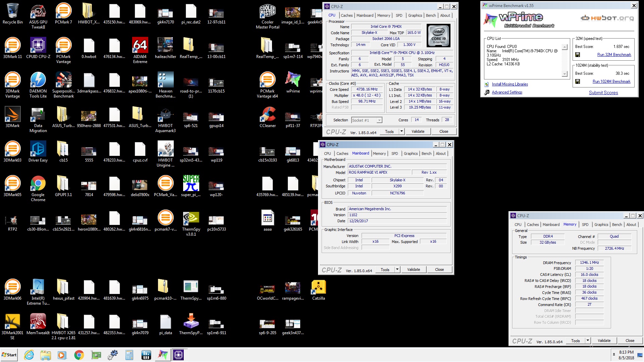644x362 pixels.
Task: Select the CPUID CPU-Z desktop icon
Action: pyautogui.click(x=38, y=48)
